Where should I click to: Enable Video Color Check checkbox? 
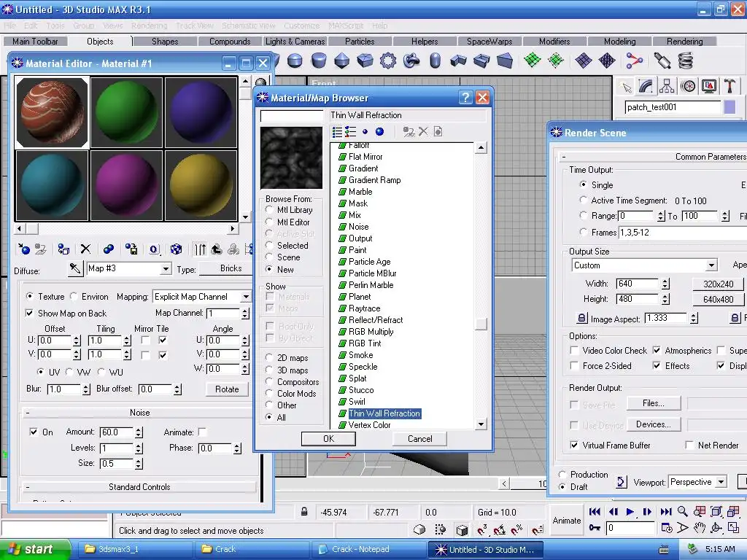point(575,351)
